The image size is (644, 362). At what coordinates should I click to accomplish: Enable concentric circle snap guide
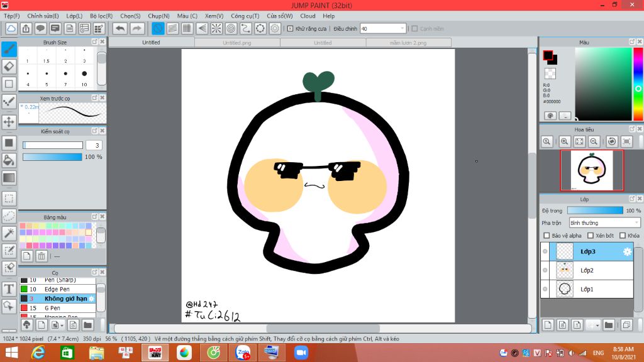click(231, 28)
